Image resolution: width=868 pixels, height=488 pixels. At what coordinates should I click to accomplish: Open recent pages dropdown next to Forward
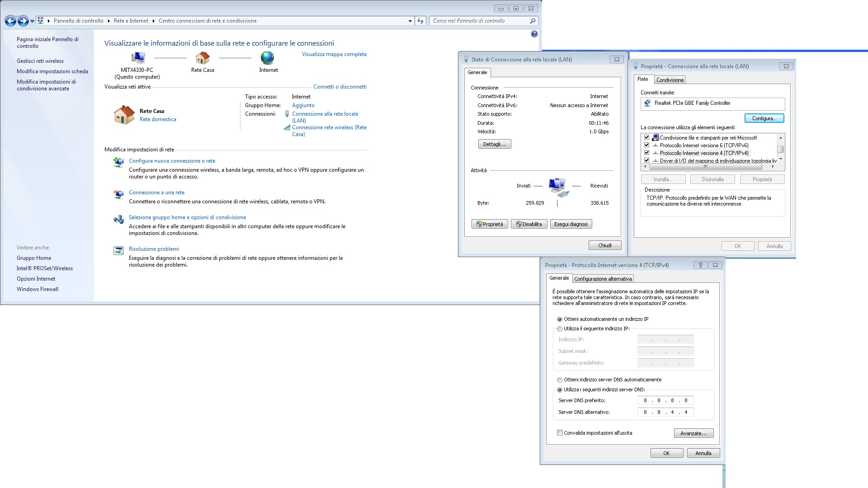coord(32,21)
